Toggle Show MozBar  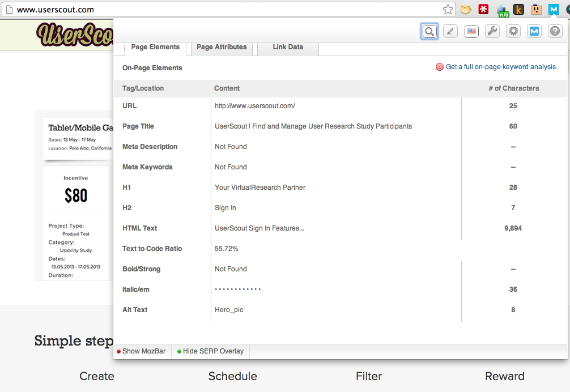141,351
